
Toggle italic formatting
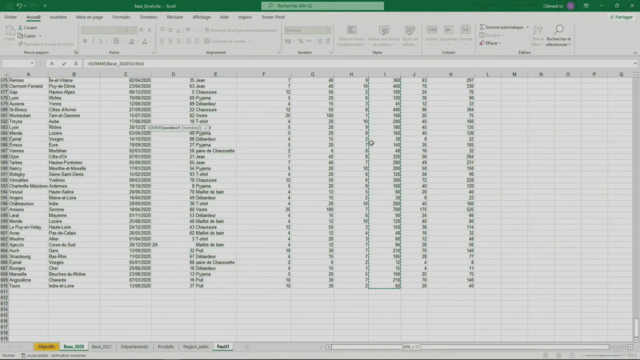tap(93, 41)
